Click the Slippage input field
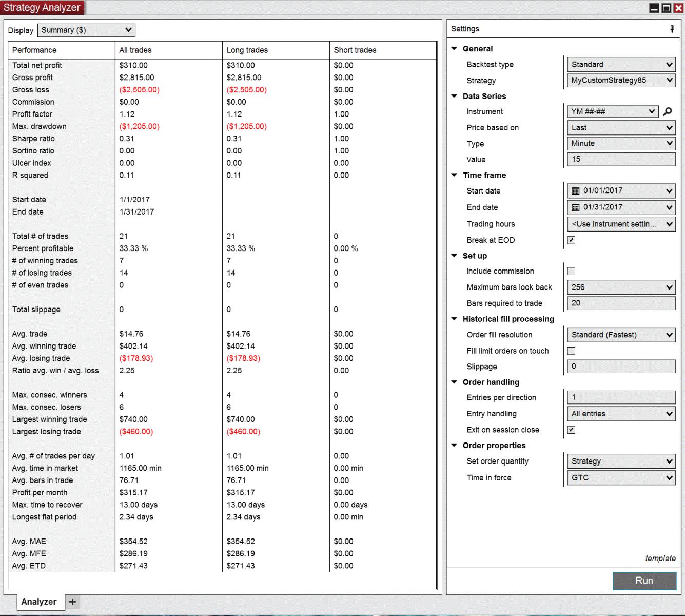Image resolution: width=685 pixels, height=616 pixels. pos(621,367)
